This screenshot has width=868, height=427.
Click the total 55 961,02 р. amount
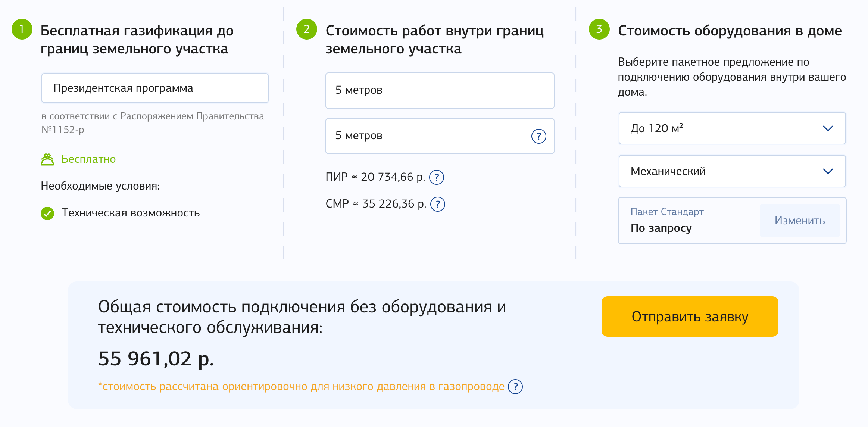point(156,359)
